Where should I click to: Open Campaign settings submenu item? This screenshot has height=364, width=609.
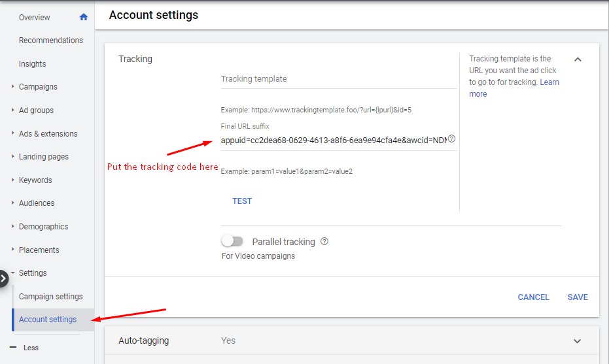coord(51,297)
